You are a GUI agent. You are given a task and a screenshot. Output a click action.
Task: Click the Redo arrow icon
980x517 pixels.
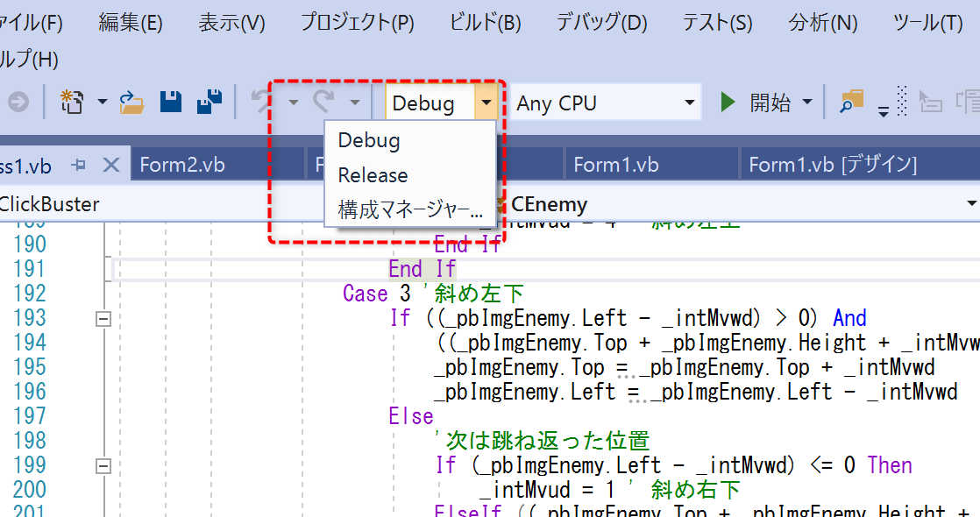click(324, 102)
